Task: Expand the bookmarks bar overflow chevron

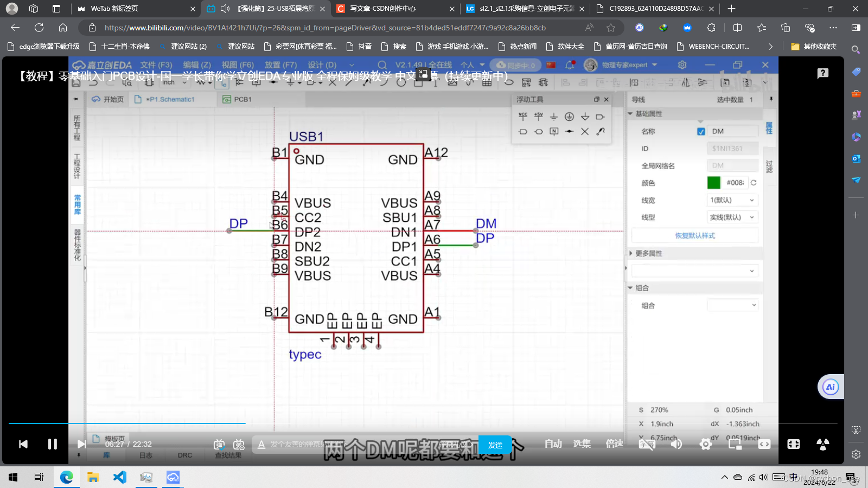Action: 770,47
